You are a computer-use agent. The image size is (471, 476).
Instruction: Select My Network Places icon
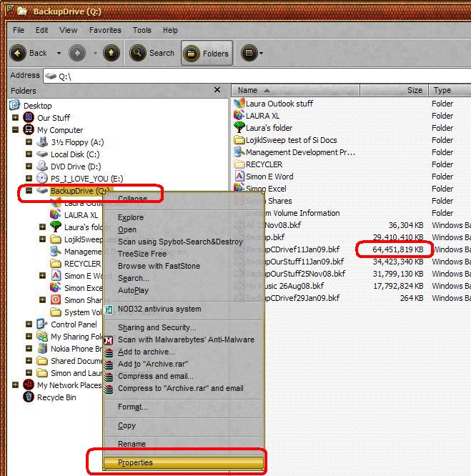tap(29, 385)
